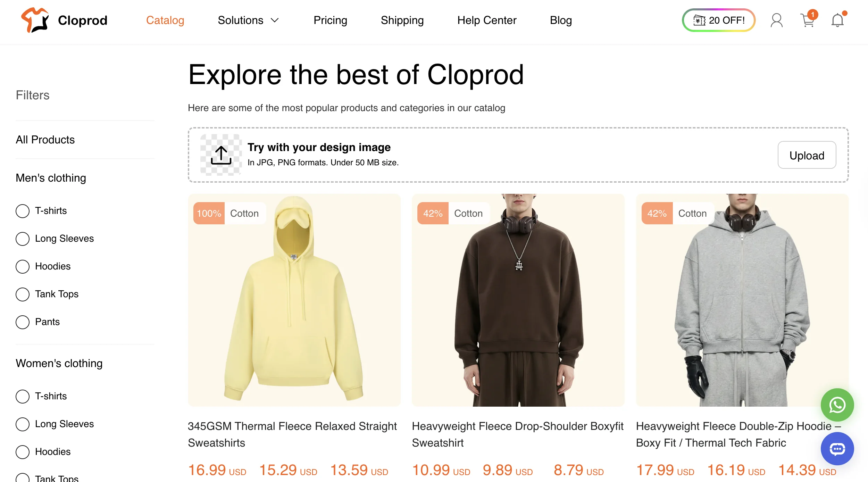Open the notifications bell icon

tap(837, 20)
